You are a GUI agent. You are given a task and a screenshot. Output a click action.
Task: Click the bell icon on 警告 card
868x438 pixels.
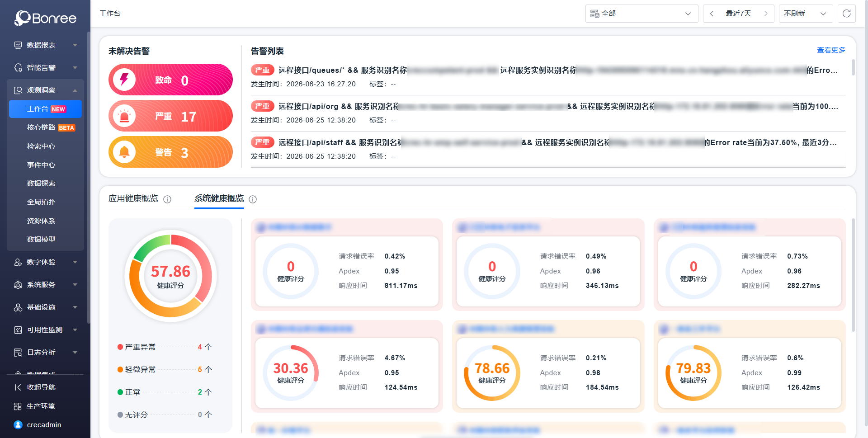pyautogui.click(x=124, y=152)
